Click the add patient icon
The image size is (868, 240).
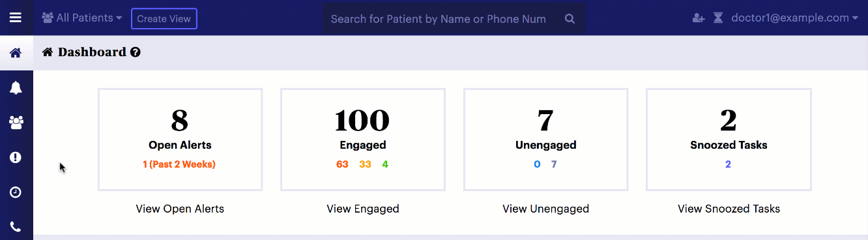click(699, 18)
